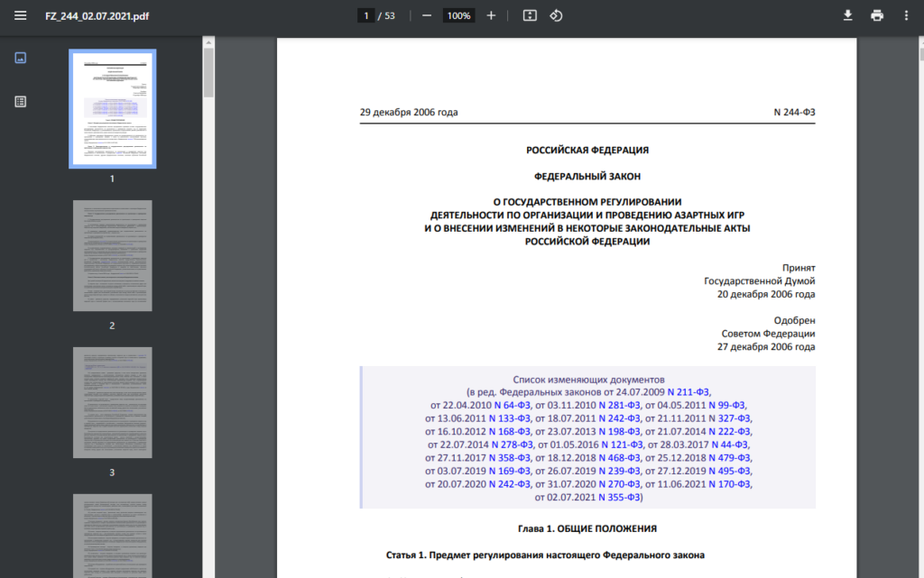The image size is (924, 578).
Task: Follow the N 64-ФЗ amendment link
Action: point(513,406)
